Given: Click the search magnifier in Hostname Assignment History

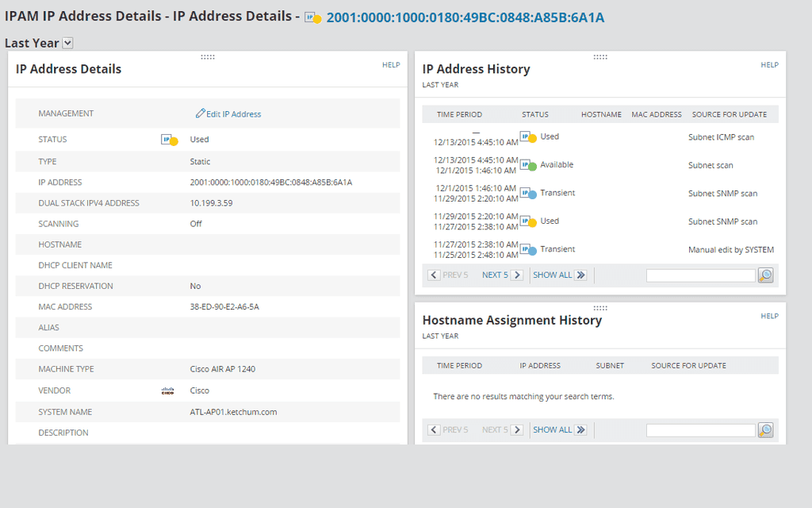Looking at the screenshot, I should point(764,429).
